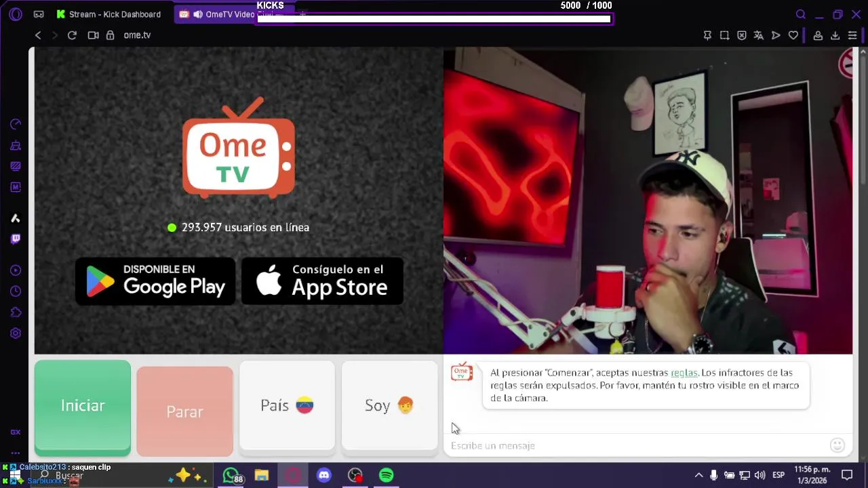Open the Aria AI sidebar icon
The image size is (868, 488).
coord(16,218)
